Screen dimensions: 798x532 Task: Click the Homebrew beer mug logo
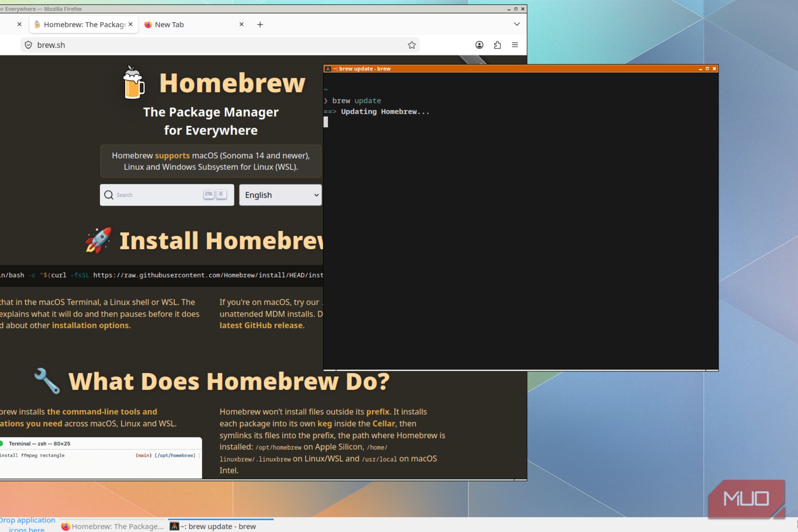[x=133, y=82]
